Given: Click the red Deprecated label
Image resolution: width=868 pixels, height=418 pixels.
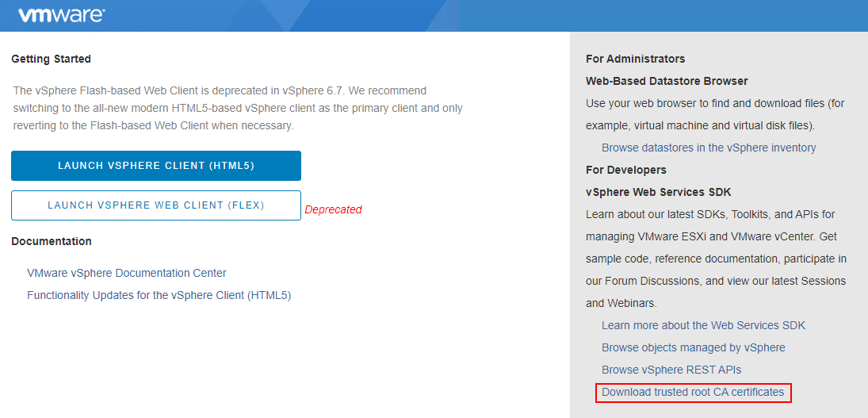Looking at the screenshot, I should (x=333, y=209).
